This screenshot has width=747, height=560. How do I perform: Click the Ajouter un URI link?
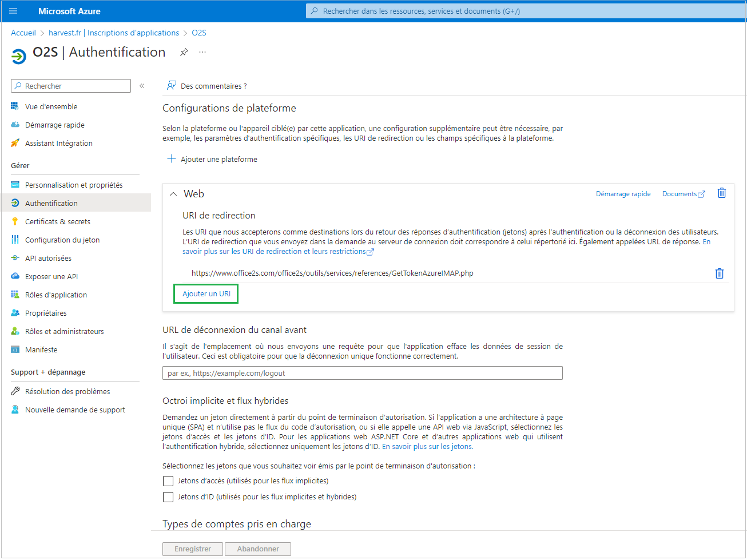pos(206,294)
